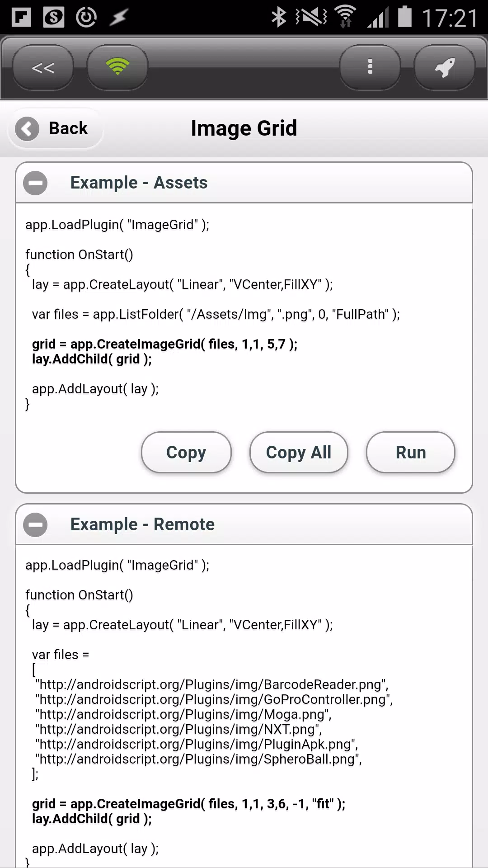
Task: Tap the double-arrow back toolbar button
Action: click(43, 68)
